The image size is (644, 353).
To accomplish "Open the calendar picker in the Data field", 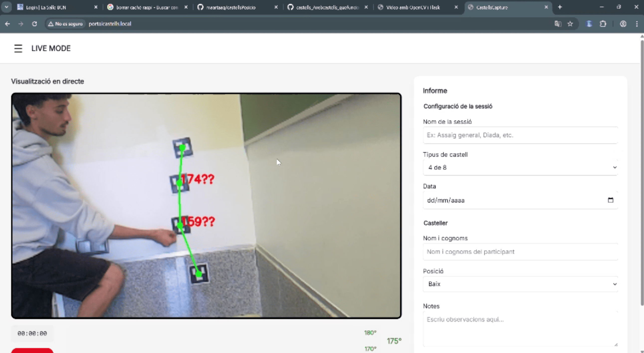I will pos(610,200).
